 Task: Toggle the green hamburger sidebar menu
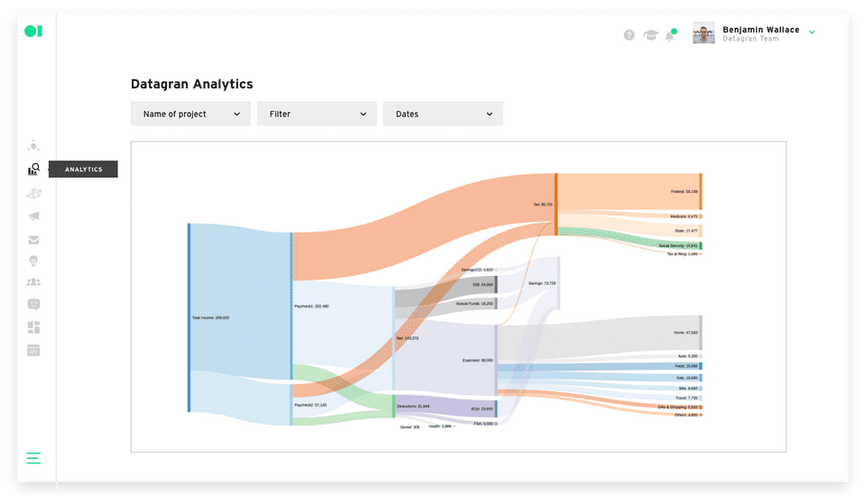(x=33, y=457)
